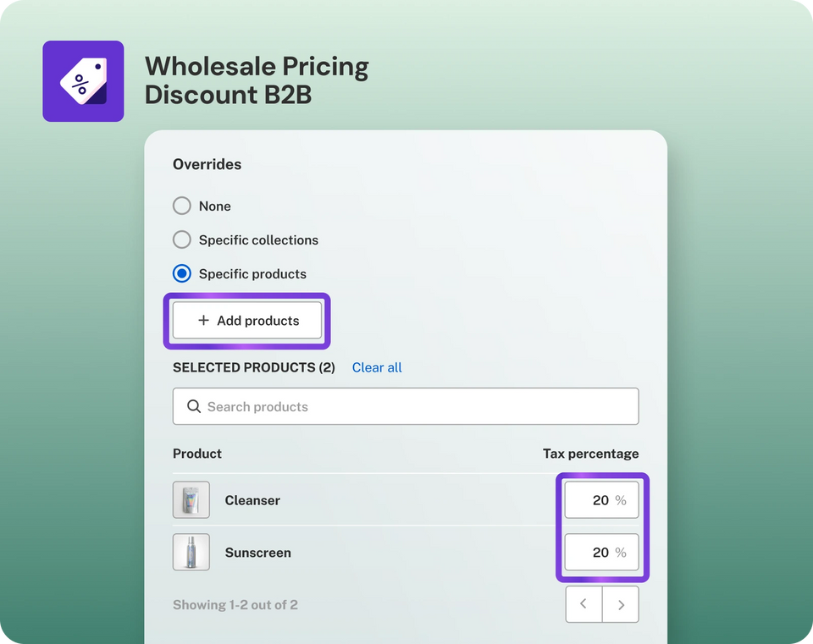Go to previous page chevron

(583, 604)
